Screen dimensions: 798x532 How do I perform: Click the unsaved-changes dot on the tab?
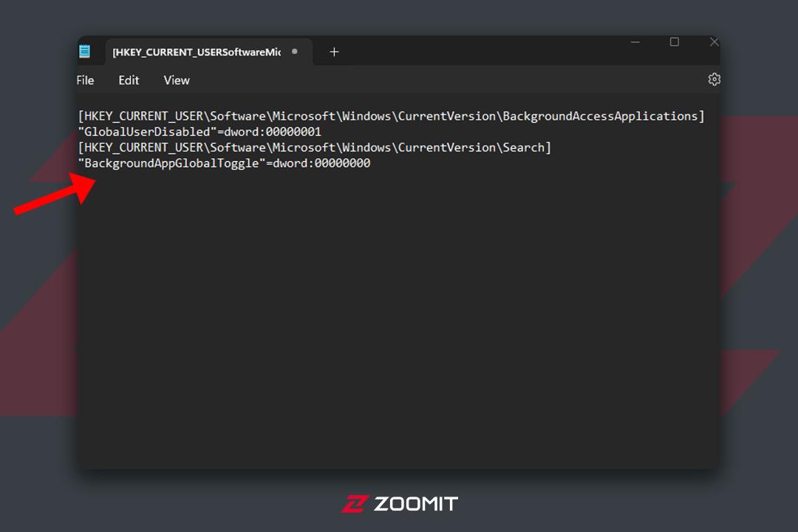[x=295, y=52]
